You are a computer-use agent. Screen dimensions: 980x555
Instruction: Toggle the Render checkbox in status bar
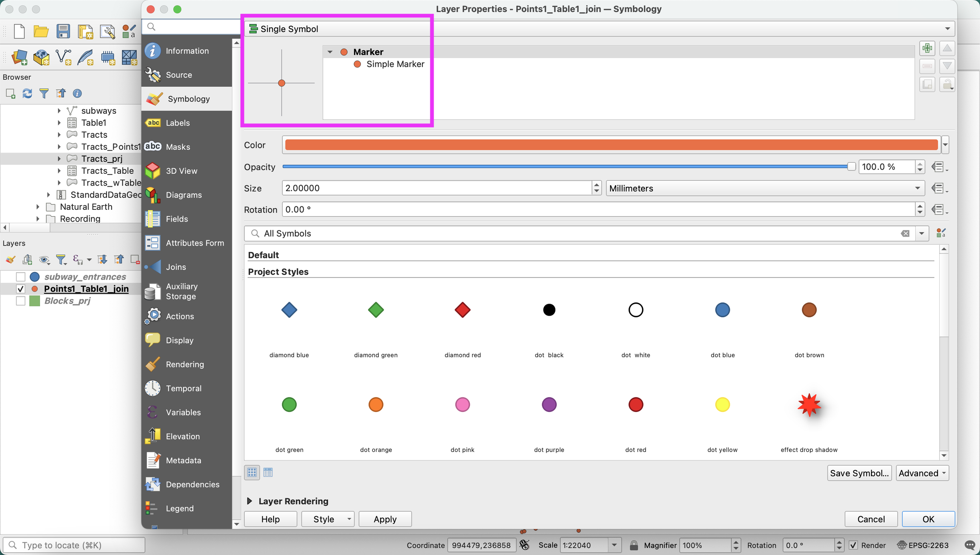click(853, 545)
